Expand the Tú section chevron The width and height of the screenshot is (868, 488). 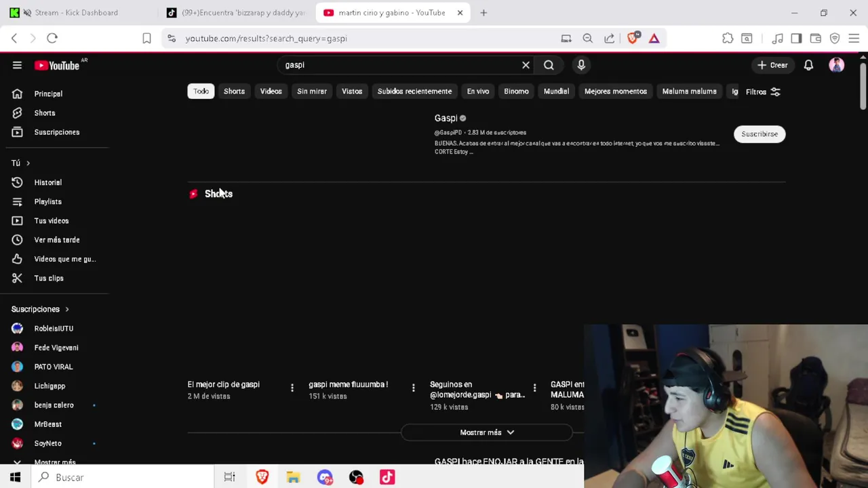pos(28,163)
